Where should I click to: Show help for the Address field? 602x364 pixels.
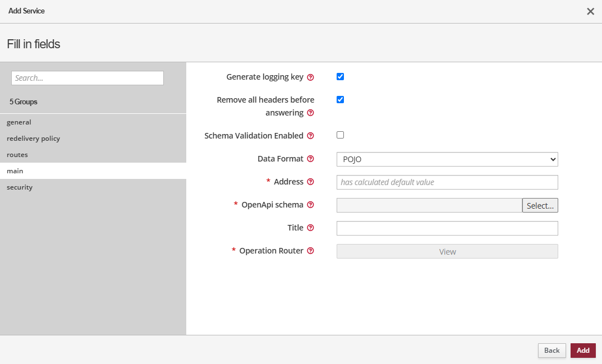pos(310,182)
